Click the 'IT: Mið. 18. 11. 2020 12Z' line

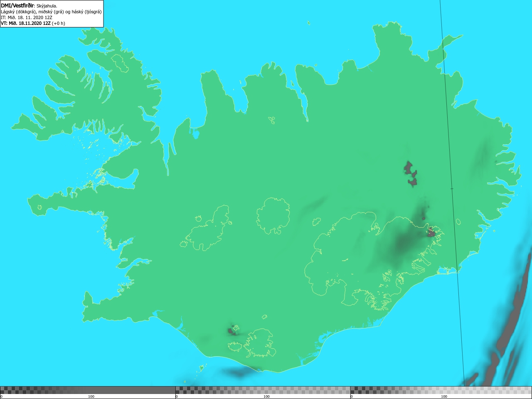(x=26, y=17)
